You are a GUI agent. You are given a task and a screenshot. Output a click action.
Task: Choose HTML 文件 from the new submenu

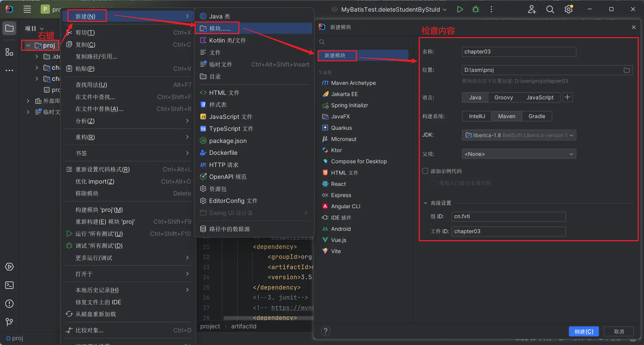(254, 93)
